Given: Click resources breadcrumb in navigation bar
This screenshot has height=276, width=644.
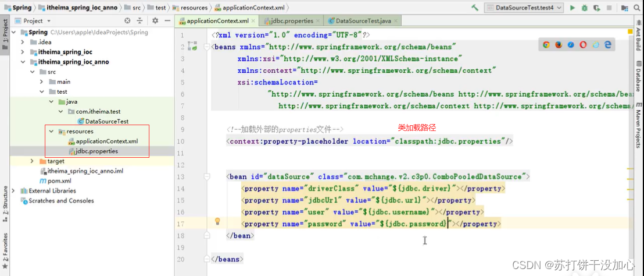Looking at the screenshot, I should 189,8.
